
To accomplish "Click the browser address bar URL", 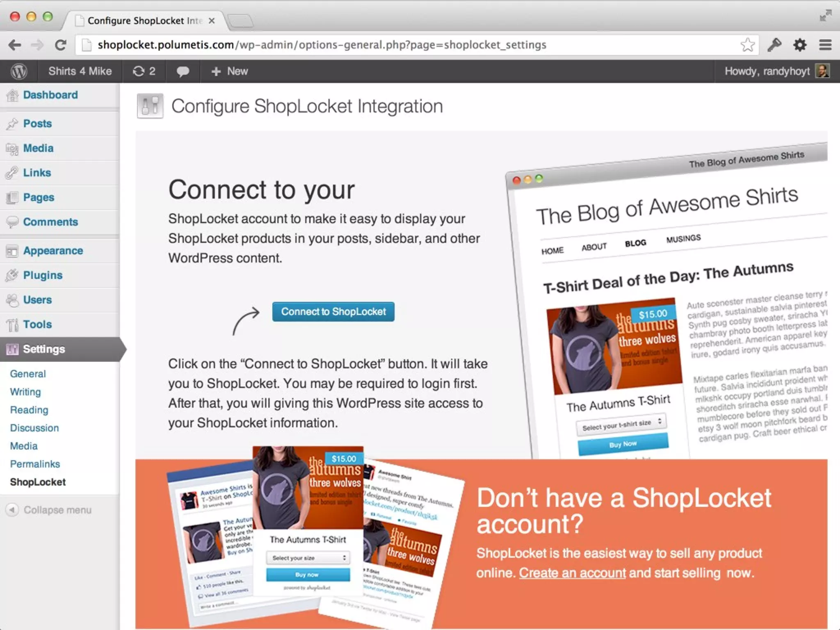I will [322, 45].
